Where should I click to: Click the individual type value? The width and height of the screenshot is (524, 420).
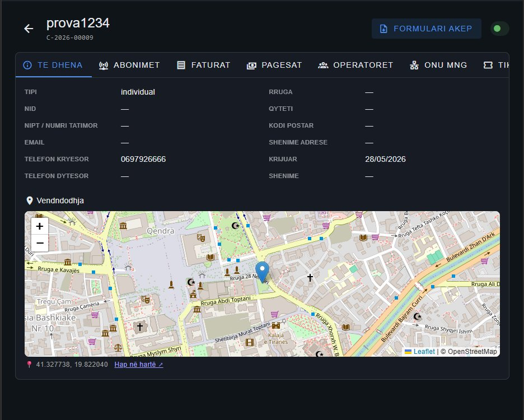138,92
